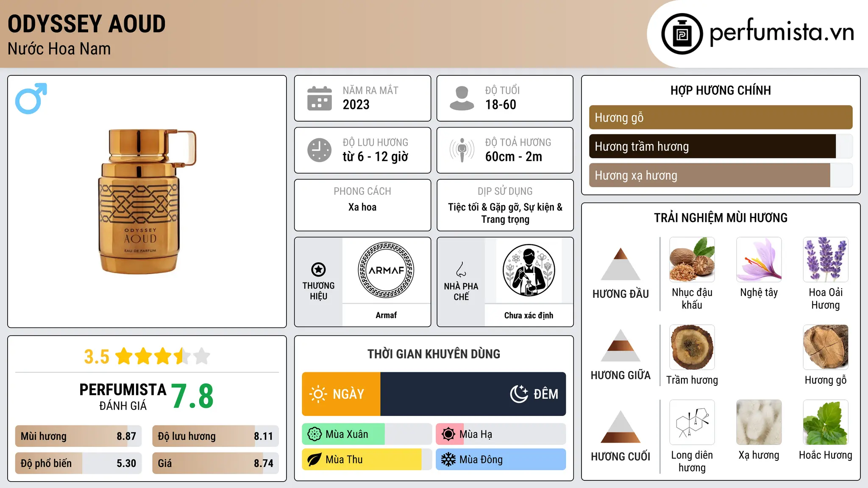
Task: Click the moon icon in Đêm bar
Action: tap(519, 394)
